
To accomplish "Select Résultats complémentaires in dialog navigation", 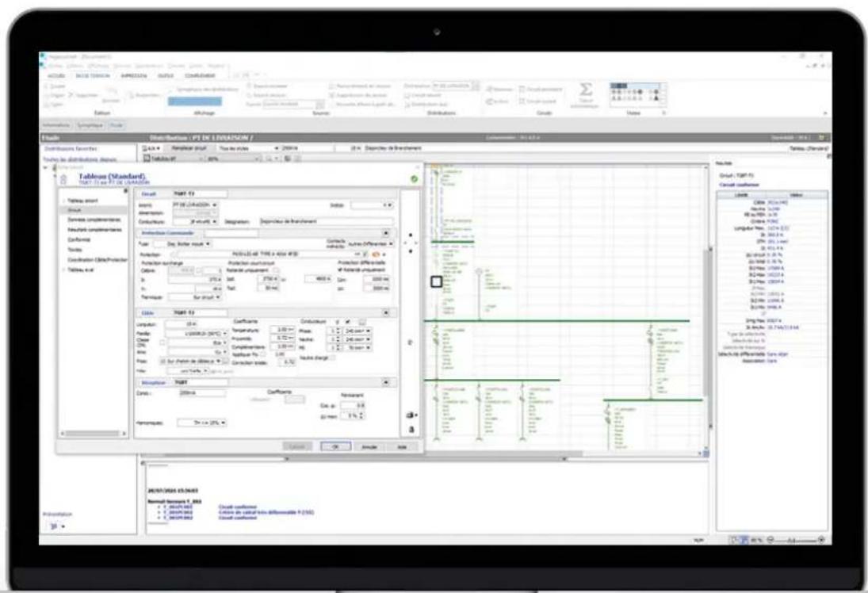I will point(94,229).
